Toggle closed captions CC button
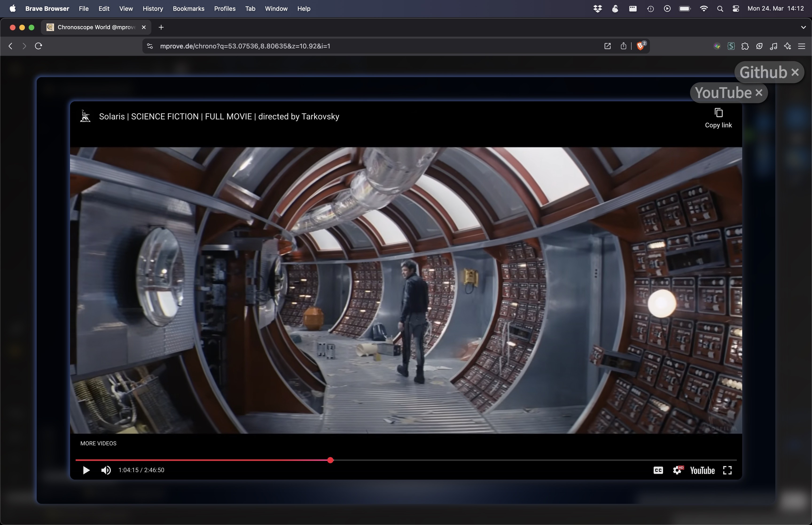The image size is (812, 525). (x=658, y=470)
